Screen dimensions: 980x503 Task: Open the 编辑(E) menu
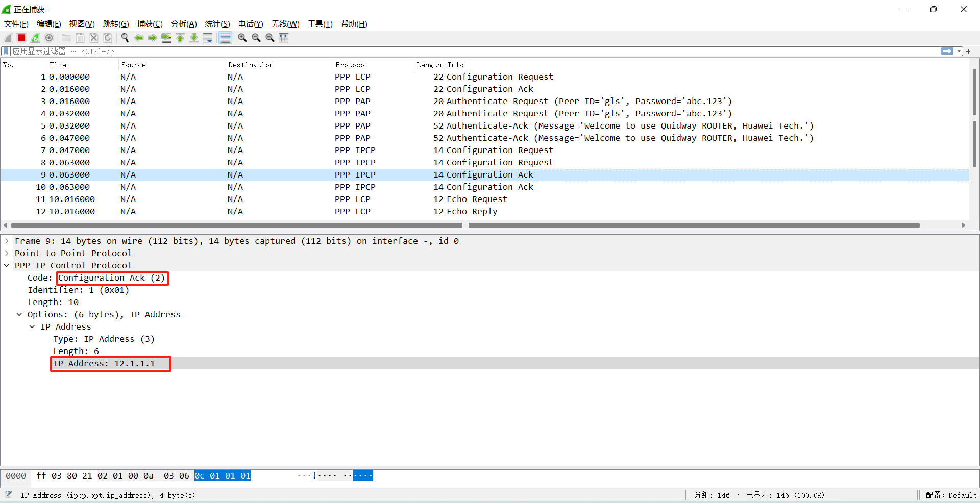[x=48, y=24]
